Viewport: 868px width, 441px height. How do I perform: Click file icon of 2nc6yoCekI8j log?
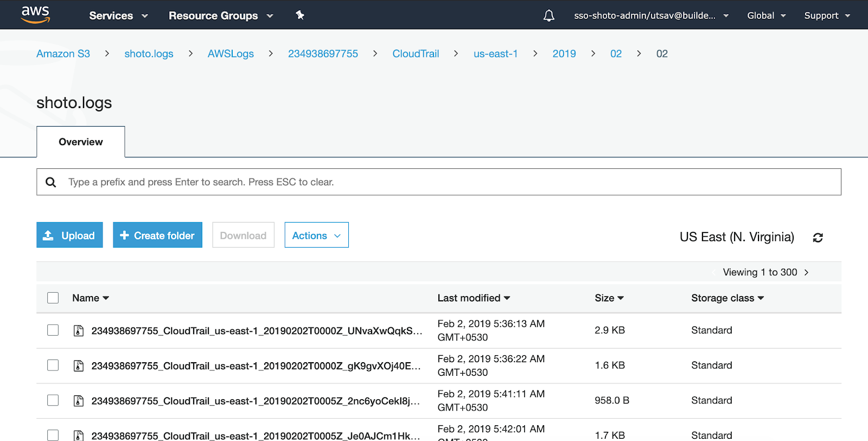click(x=79, y=401)
